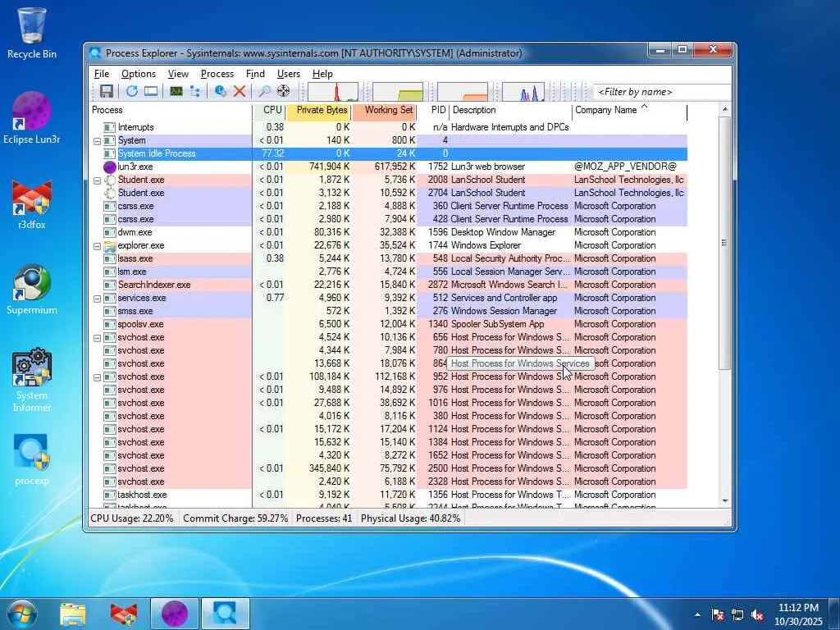Open the physical memory mini graph in orange

[463, 92]
